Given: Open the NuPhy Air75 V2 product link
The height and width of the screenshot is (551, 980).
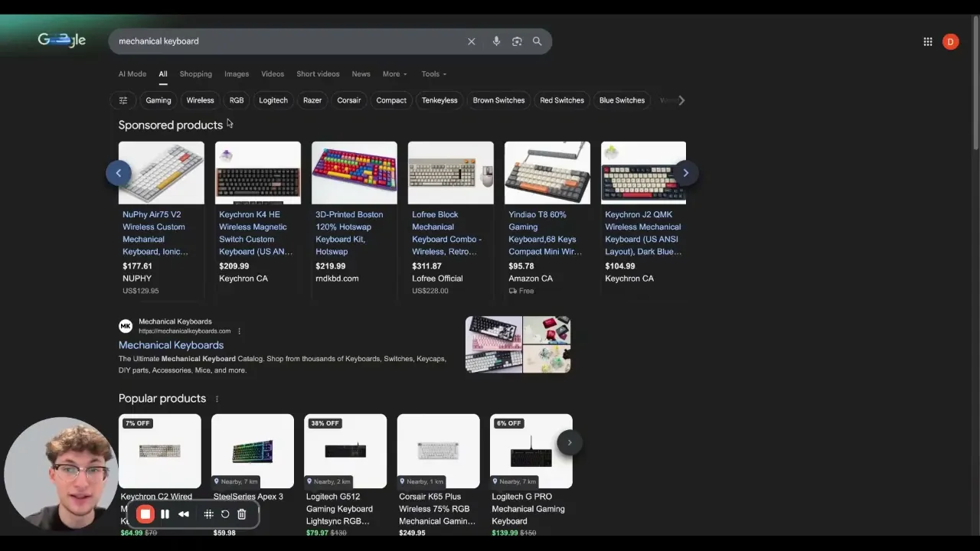Looking at the screenshot, I should (155, 233).
